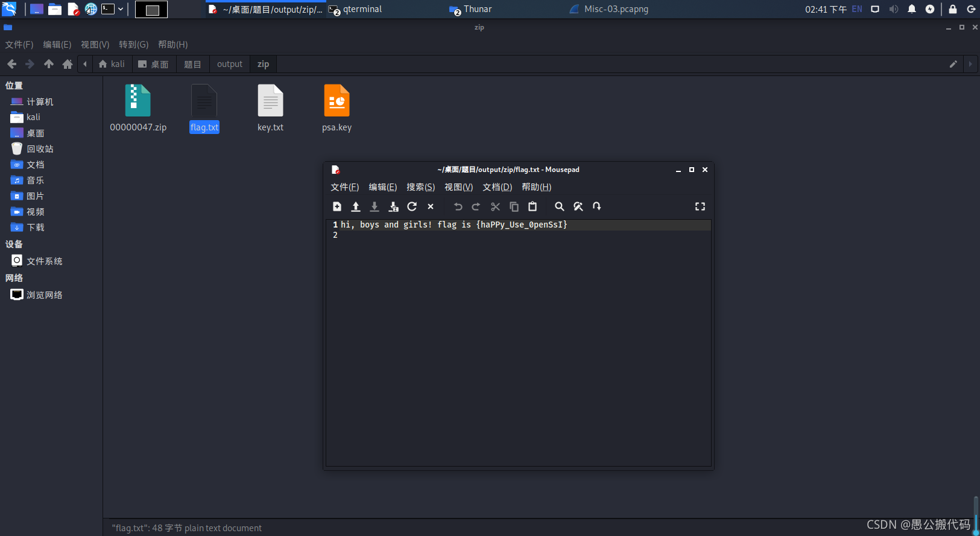Click the Go to line icon in Mousepad
This screenshot has width=980, height=536.
[x=597, y=206]
